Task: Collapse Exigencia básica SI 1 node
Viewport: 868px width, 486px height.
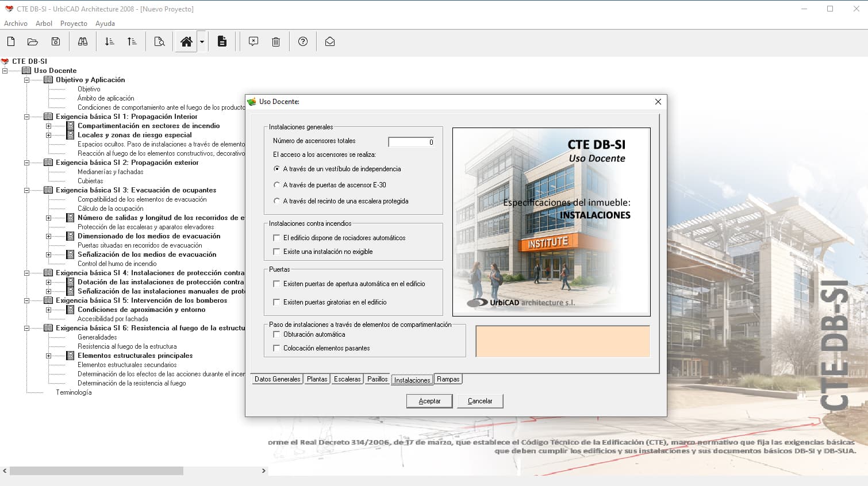Action: 26,117
